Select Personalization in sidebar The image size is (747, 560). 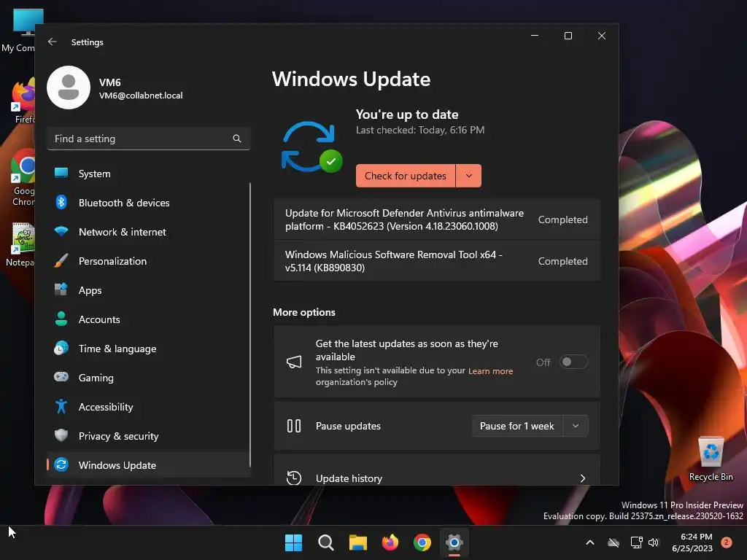click(x=149, y=261)
